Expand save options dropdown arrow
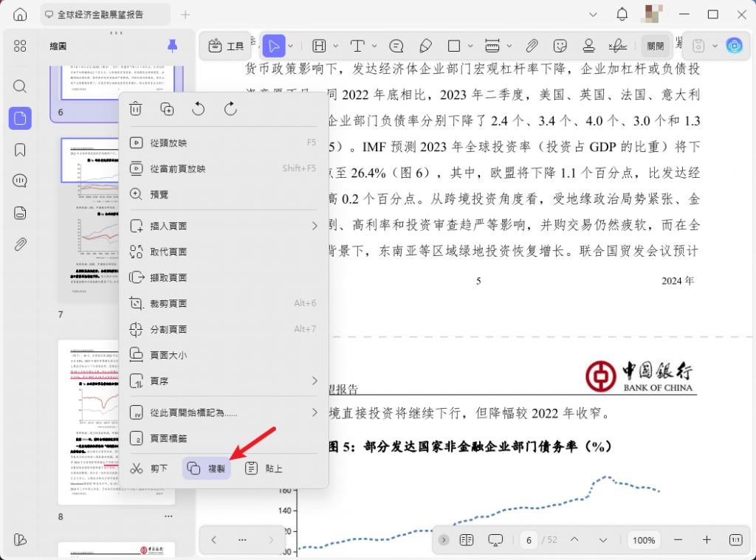Image resolution: width=756 pixels, height=560 pixels. coord(715,46)
